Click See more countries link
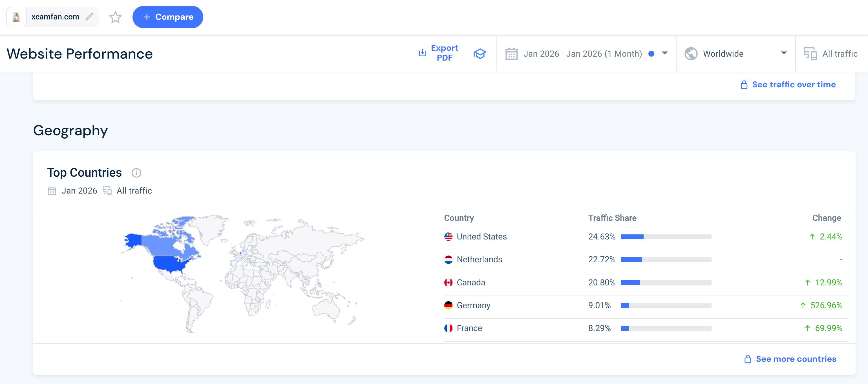 tap(796, 359)
